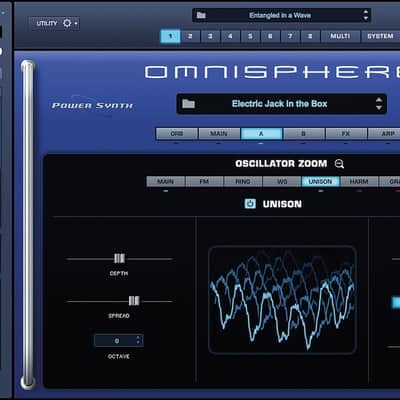Select the FM oscillator sub-tab

click(x=204, y=181)
